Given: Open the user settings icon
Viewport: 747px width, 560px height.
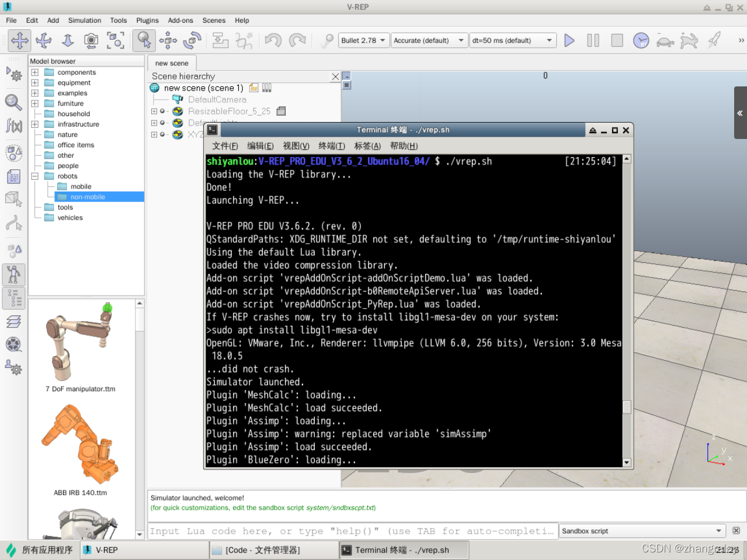Looking at the screenshot, I should pos(14,367).
